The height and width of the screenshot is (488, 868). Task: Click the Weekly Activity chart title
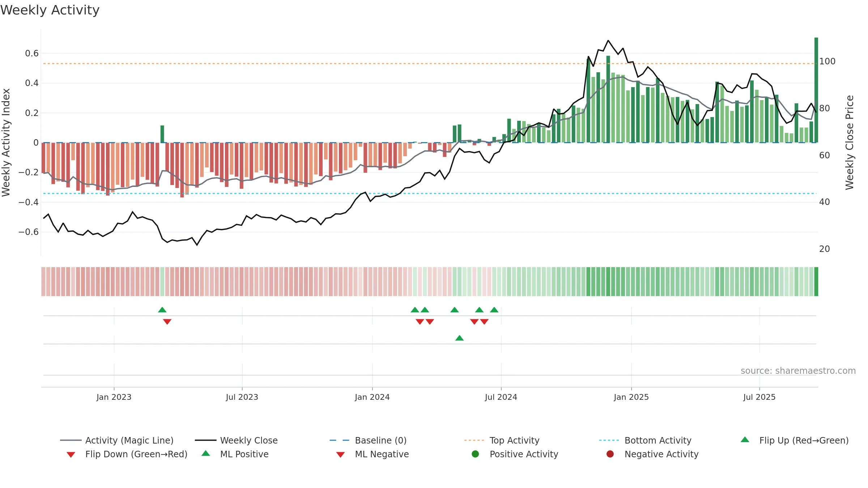click(x=50, y=10)
